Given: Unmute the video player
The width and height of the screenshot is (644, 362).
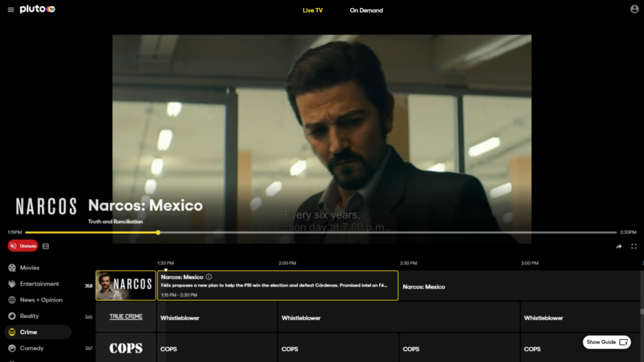Looking at the screenshot, I should point(23,246).
